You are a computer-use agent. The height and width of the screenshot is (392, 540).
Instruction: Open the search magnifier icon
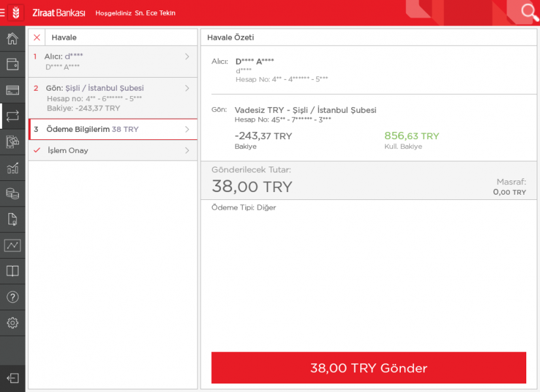point(528,12)
